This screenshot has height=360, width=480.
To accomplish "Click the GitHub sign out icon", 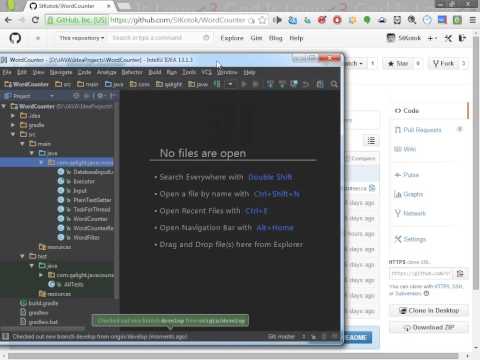I will tap(462, 38).
